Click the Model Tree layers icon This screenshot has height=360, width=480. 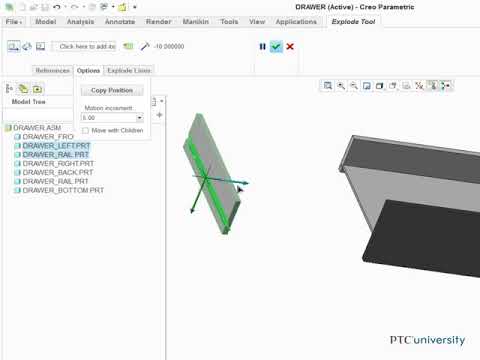23,89
